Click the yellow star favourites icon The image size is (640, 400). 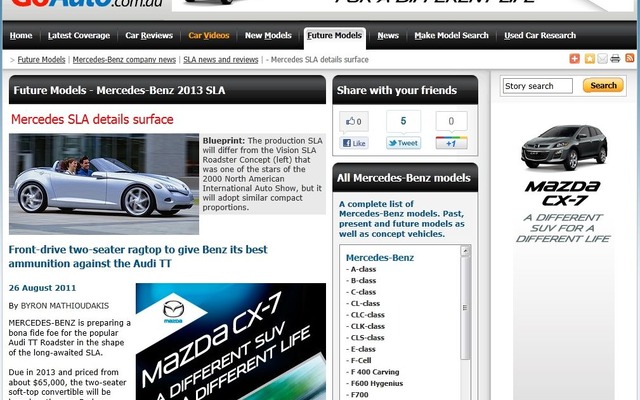click(x=589, y=59)
